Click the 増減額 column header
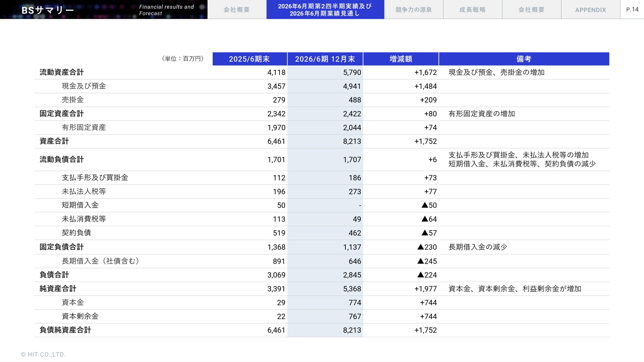Viewport: 644px width, 362px height. pyautogui.click(x=401, y=59)
